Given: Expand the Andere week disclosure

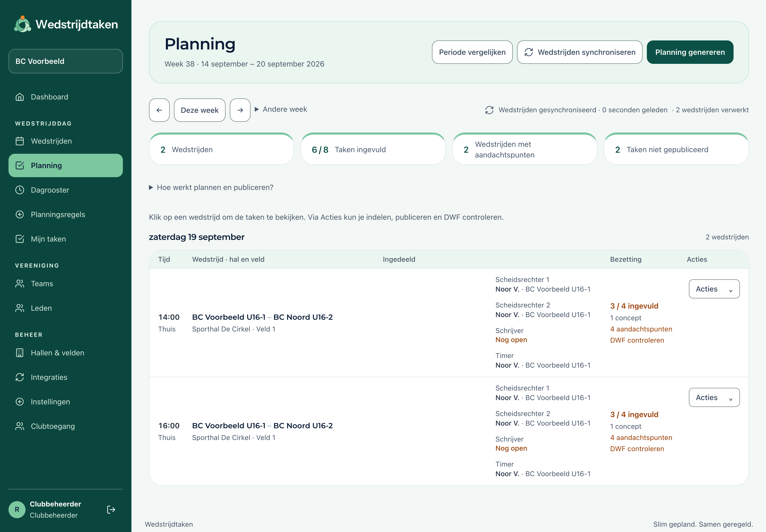Looking at the screenshot, I should point(281,109).
